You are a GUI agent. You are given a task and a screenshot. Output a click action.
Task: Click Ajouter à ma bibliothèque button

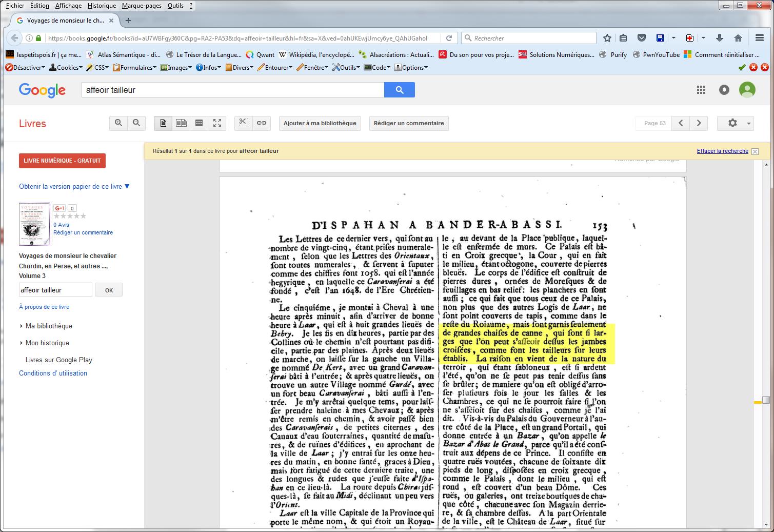(x=320, y=123)
